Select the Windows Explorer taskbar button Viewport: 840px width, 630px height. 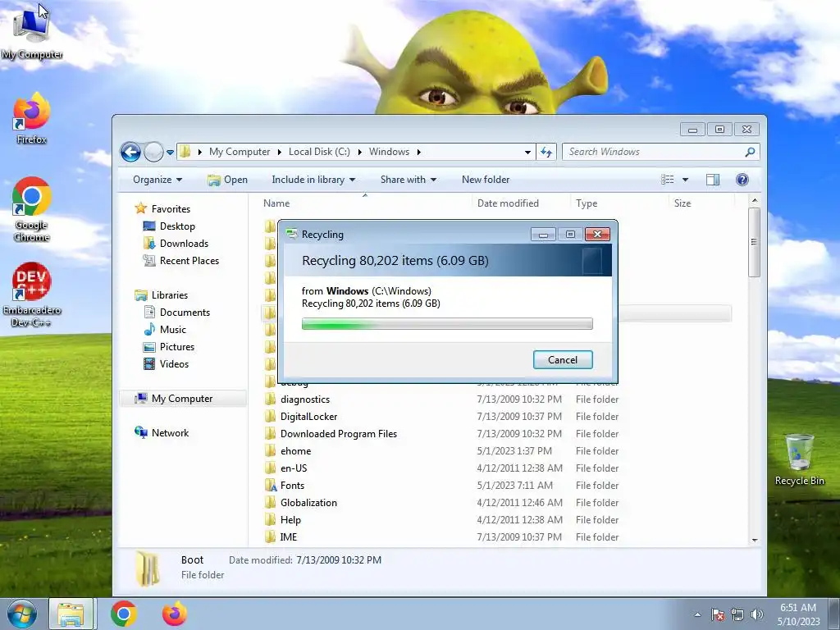71,614
